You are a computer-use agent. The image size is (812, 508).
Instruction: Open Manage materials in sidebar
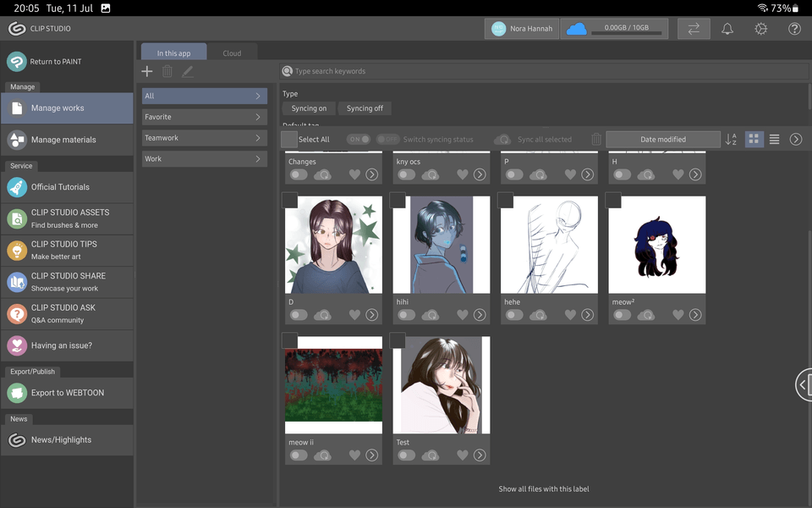(x=67, y=140)
